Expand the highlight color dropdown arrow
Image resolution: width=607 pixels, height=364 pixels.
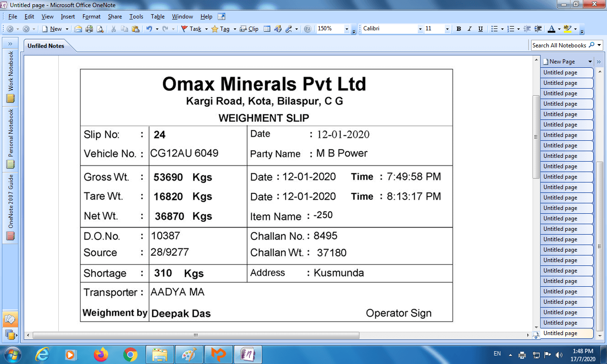(575, 29)
